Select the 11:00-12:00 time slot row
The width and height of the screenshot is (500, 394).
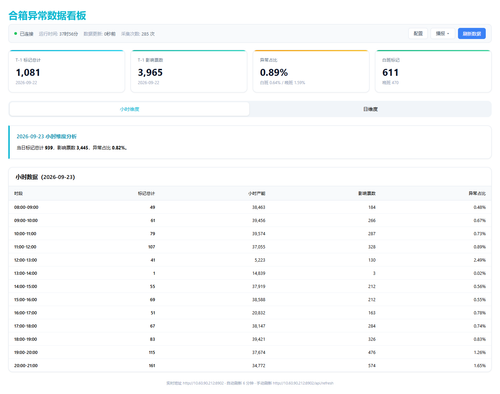(x=250, y=247)
